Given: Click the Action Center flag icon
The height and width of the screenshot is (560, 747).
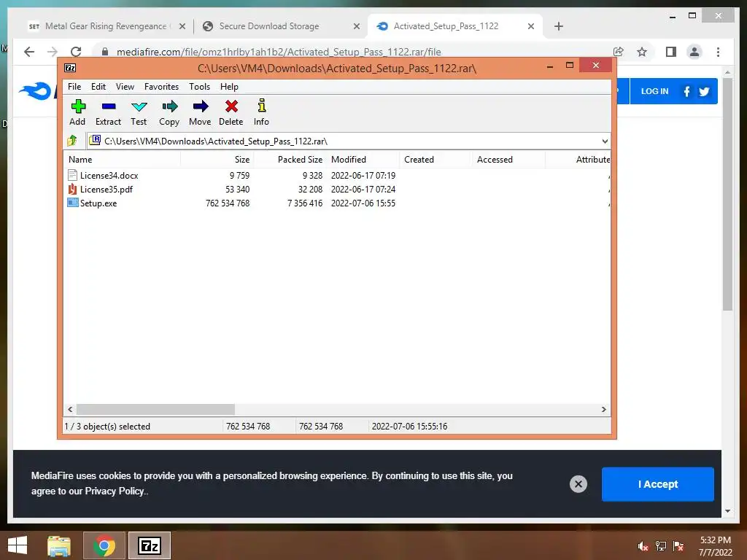Looking at the screenshot, I should point(678,546).
